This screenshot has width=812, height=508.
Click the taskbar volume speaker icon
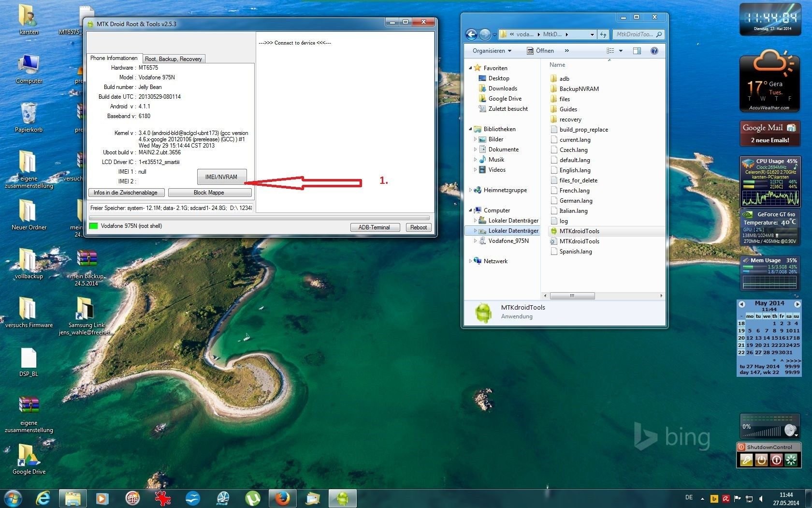coord(761,499)
